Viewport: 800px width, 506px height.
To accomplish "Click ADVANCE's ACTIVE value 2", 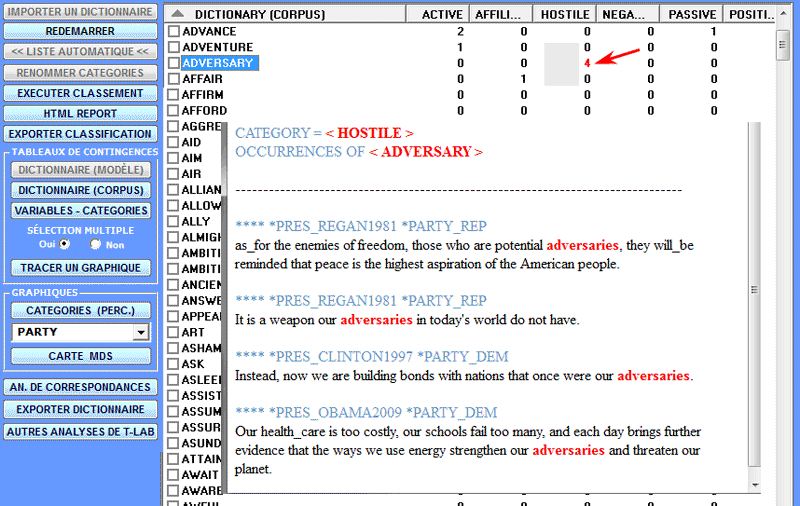I will click(x=460, y=31).
